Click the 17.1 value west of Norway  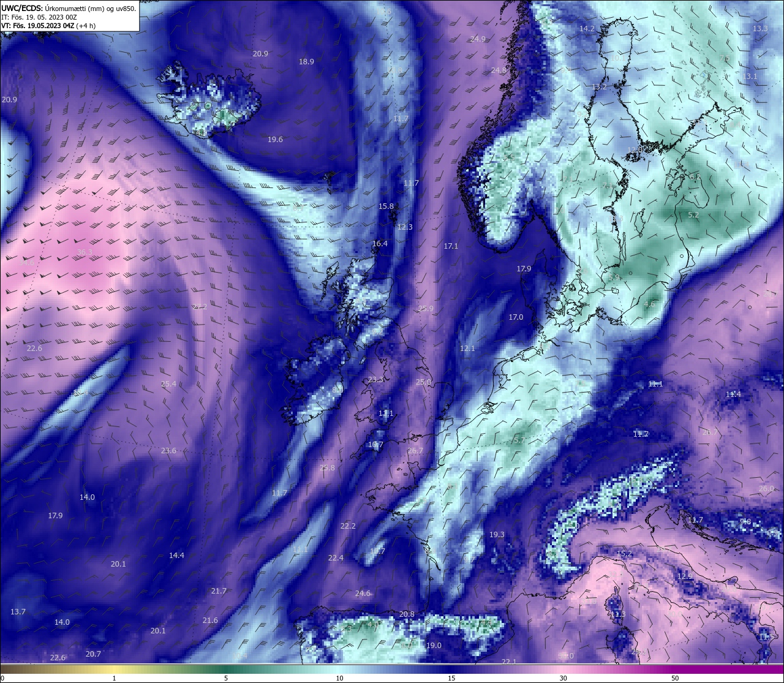[x=451, y=246]
